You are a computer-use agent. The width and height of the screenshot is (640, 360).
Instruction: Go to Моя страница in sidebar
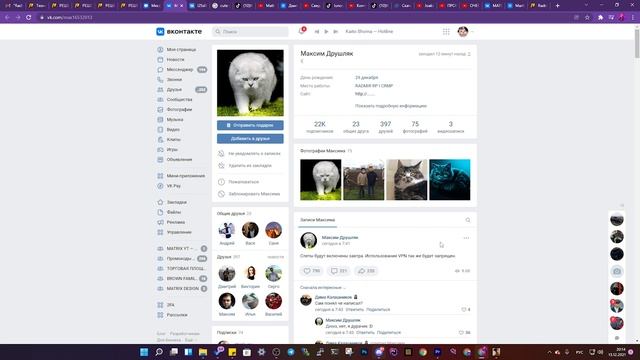(182, 49)
